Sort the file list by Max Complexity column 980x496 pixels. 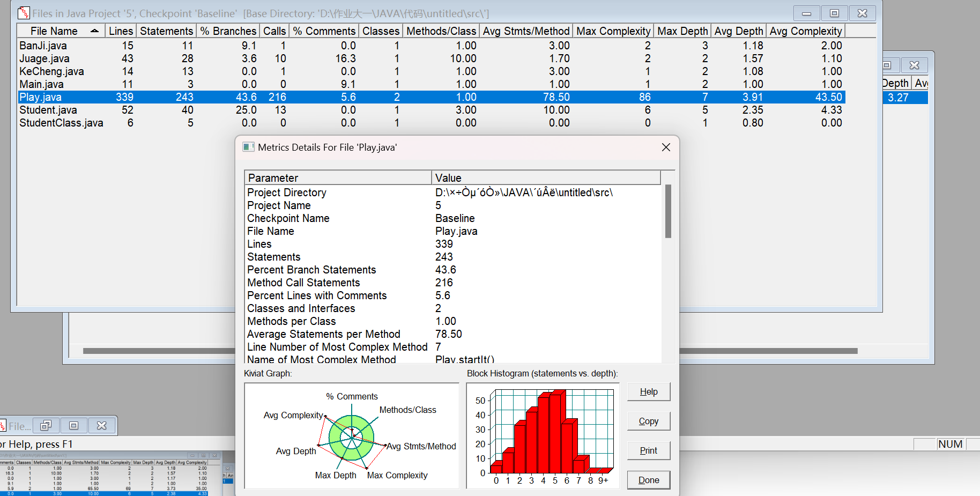[x=613, y=31]
